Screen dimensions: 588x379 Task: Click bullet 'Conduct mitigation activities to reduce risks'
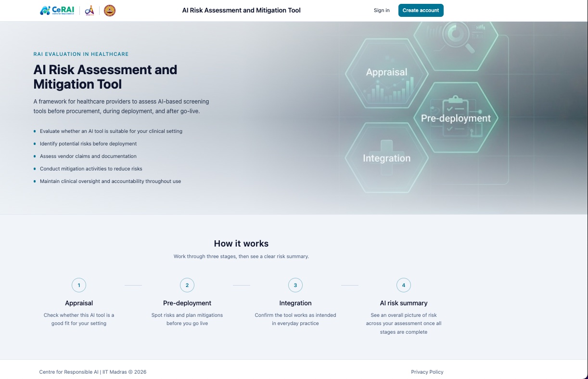[x=91, y=169]
